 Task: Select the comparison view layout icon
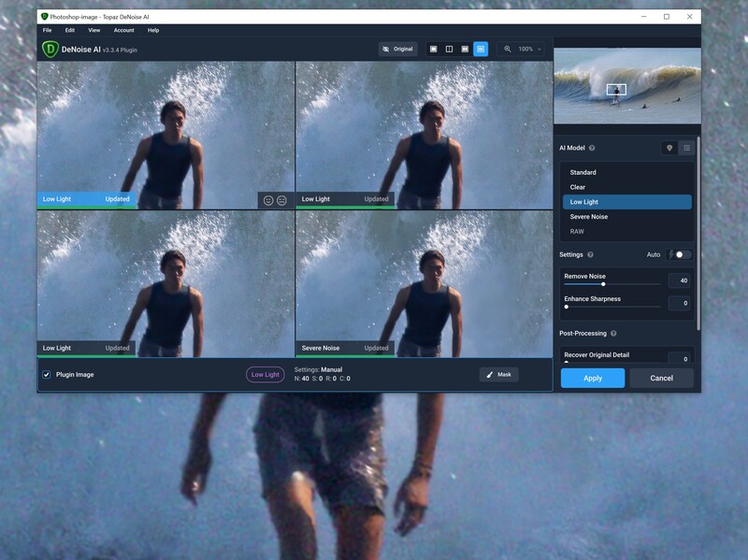481,50
